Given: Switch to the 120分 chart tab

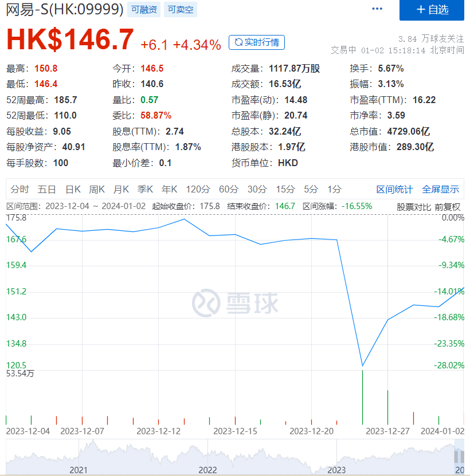Looking at the screenshot, I should point(198,189).
